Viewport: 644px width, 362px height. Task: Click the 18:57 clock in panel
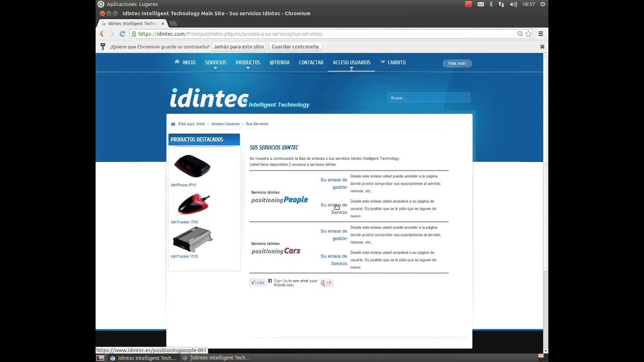(528, 4)
